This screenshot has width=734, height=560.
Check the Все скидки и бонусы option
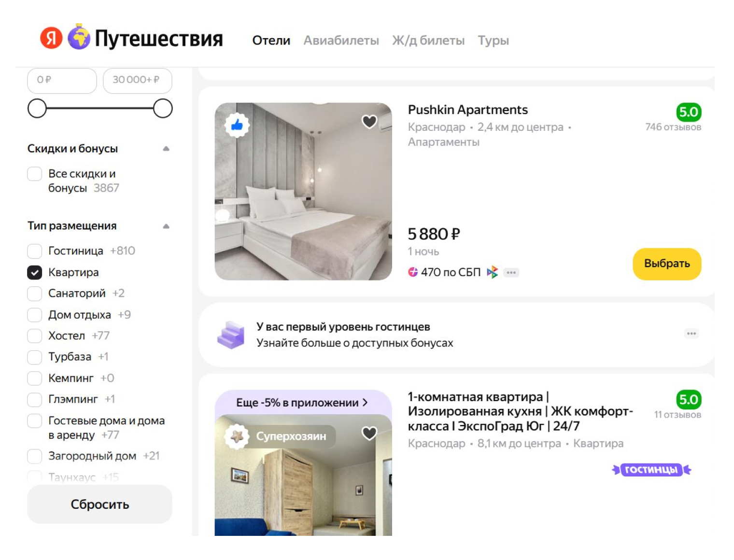click(34, 174)
